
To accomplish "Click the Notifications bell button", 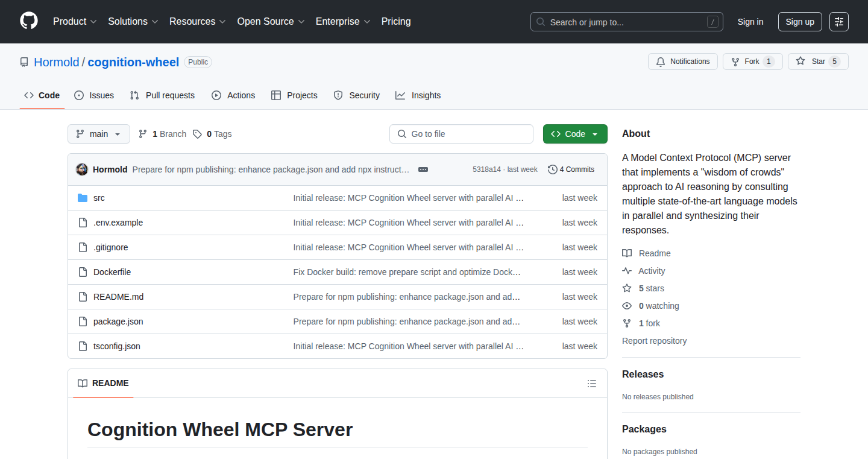I will 683,62.
